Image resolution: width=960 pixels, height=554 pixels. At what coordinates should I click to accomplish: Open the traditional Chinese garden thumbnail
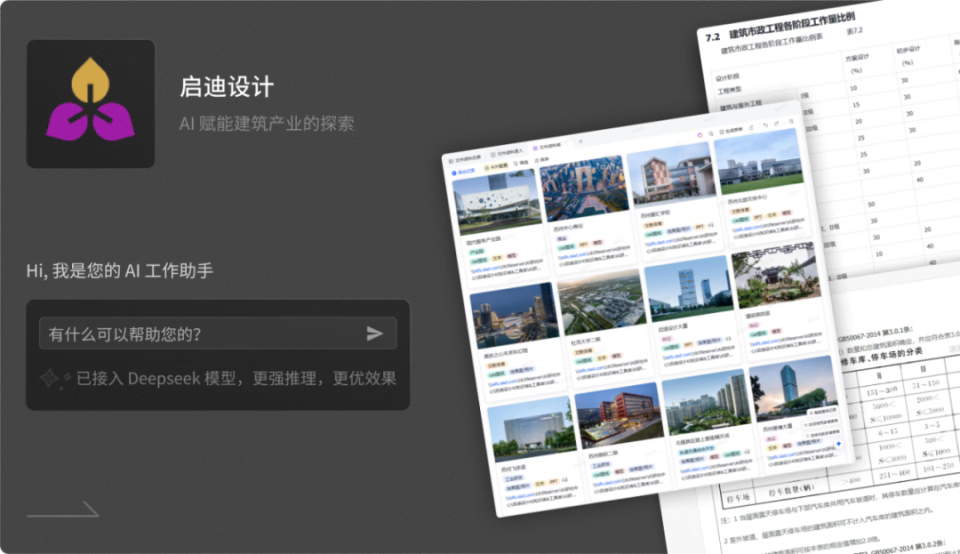[x=776, y=275]
